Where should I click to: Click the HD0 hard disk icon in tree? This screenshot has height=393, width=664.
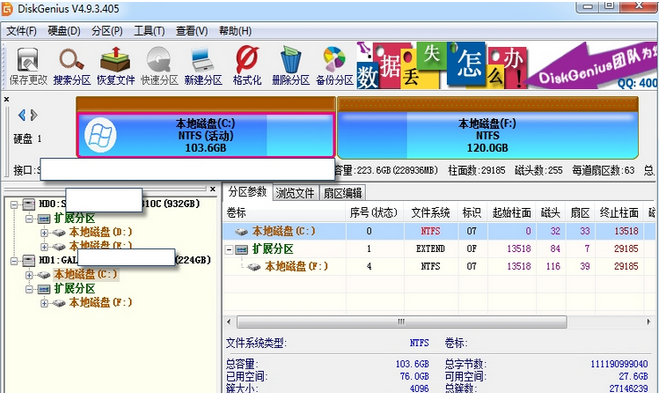pyautogui.click(x=28, y=205)
